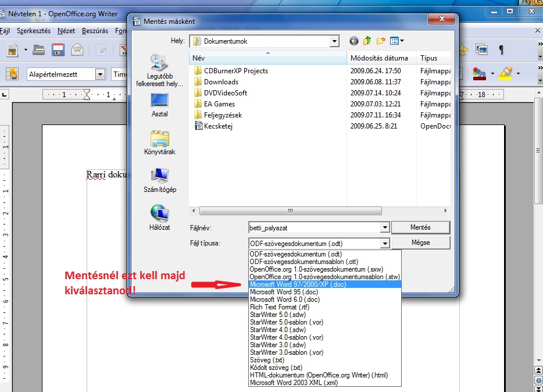Image resolution: width=543 pixels, height=392 pixels.
Task: Select the Feljegyzések folder
Action: (x=223, y=115)
